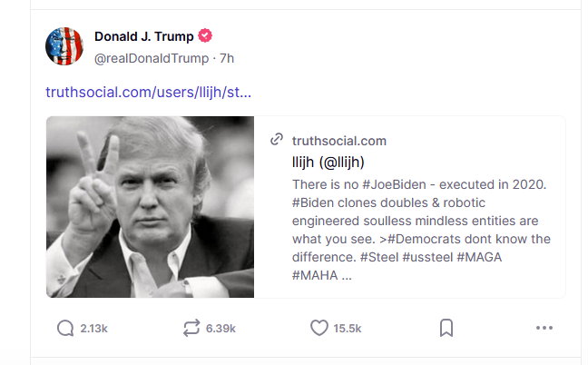
Task: Reply using the speech bubble icon
Action: [65, 329]
